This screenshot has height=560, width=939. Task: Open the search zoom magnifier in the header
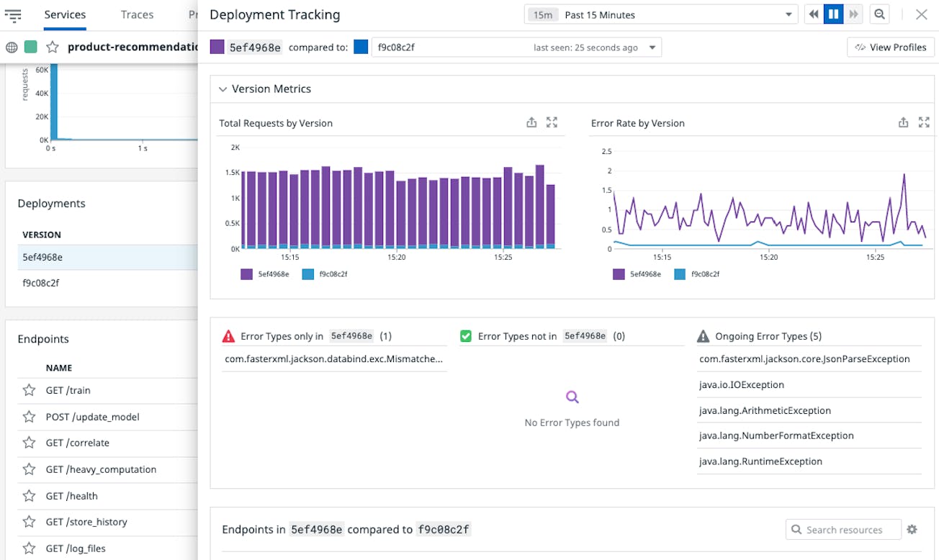879,14
